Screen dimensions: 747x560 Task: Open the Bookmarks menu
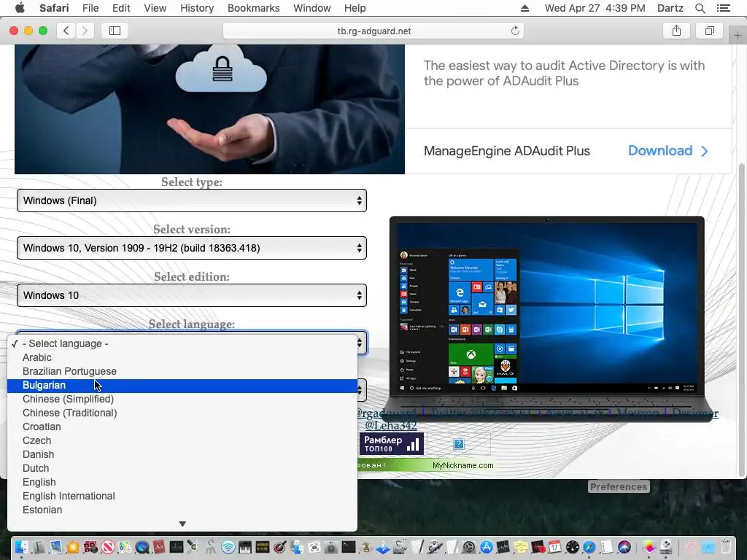[253, 8]
